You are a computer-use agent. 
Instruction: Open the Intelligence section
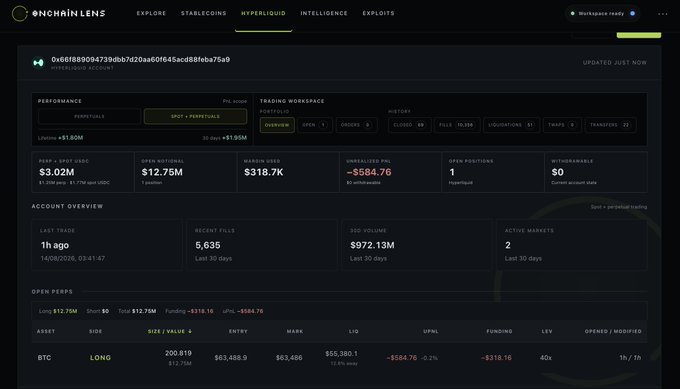[x=324, y=13]
